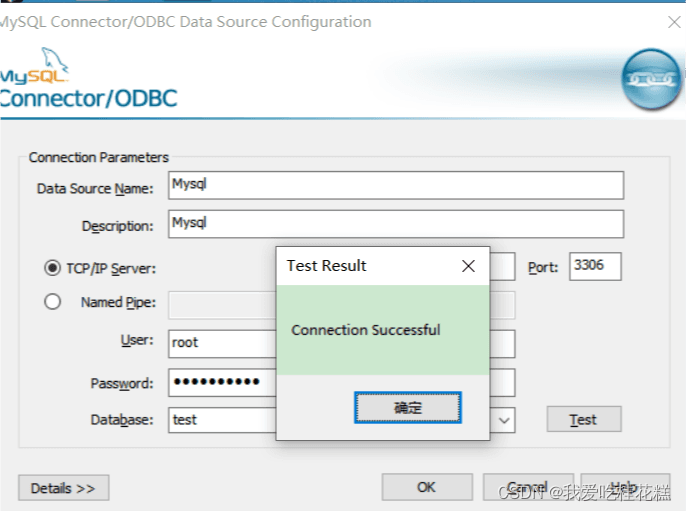The width and height of the screenshot is (686, 511).
Task: Select the TCP/IP Server radio button
Action: coord(52,268)
